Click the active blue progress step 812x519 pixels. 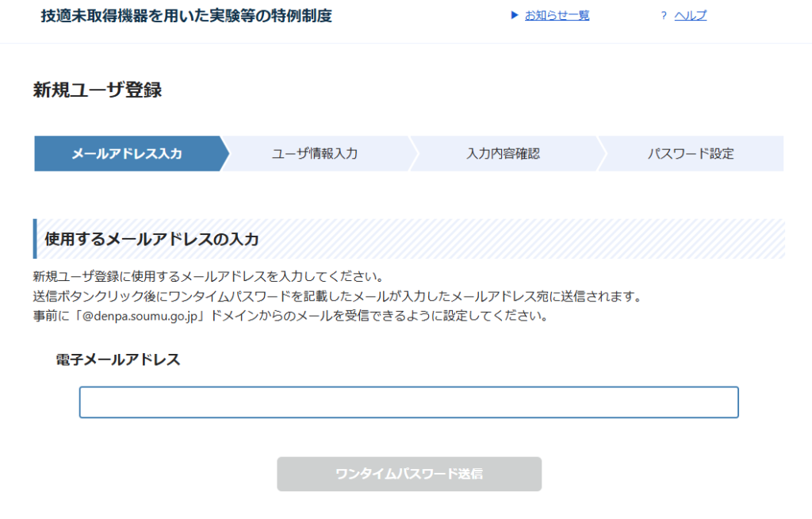(x=127, y=153)
